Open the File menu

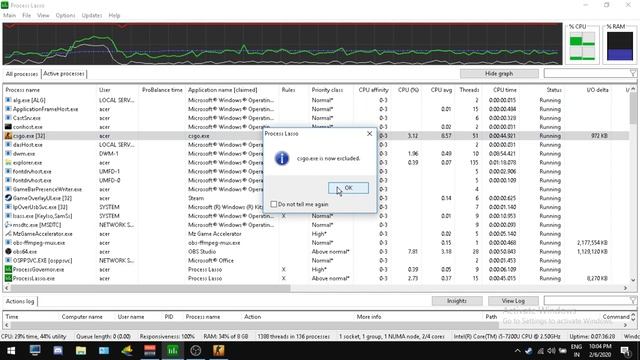click(27, 16)
